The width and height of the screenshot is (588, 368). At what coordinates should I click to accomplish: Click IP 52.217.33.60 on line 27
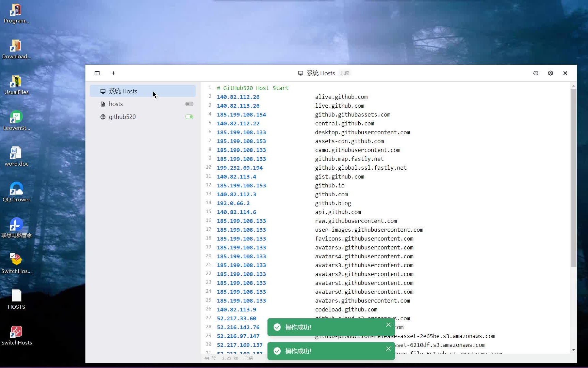pyautogui.click(x=236, y=318)
